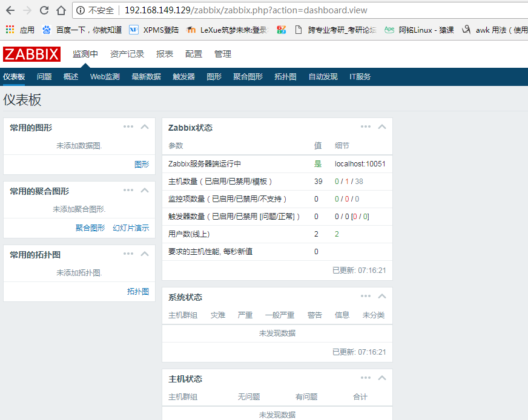Click the ZABBIX logo
Image resolution: width=528 pixels, height=420 pixels.
31,54
